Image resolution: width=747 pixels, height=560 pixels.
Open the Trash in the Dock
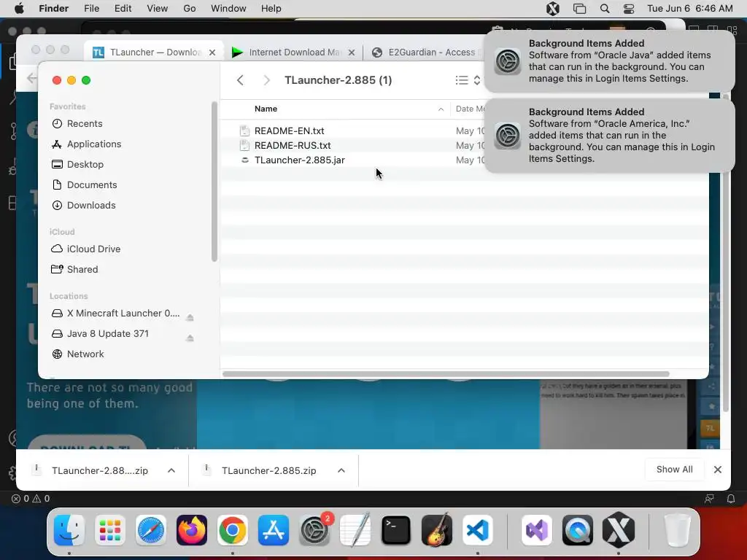678,530
